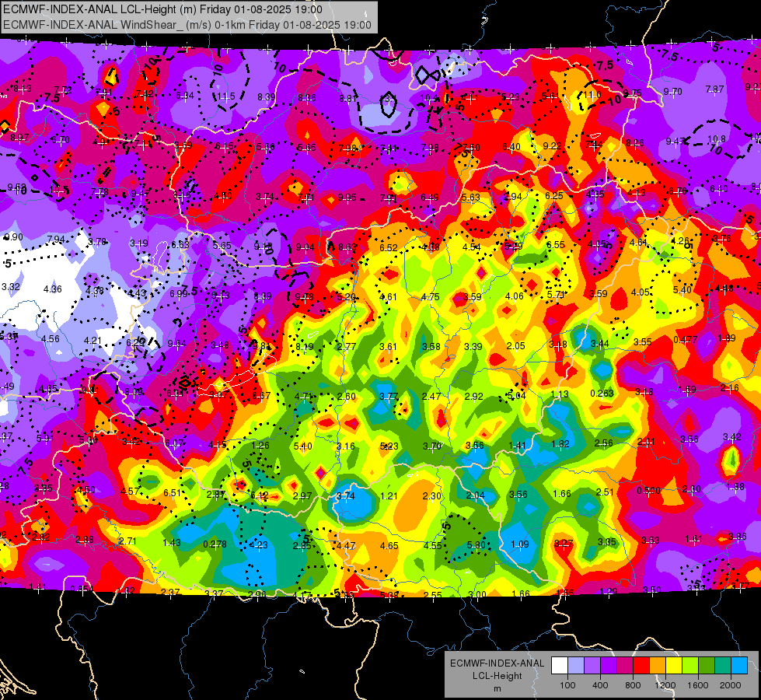The image size is (761, 700).
Task: Click the wind shear value 3.61
Action: pyautogui.click(x=388, y=346)
